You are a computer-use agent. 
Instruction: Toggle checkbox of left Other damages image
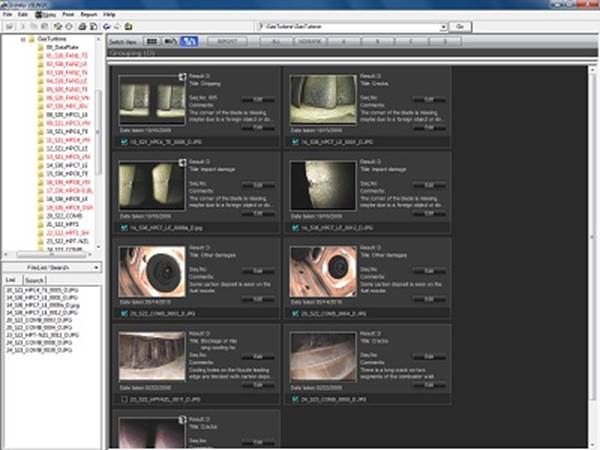[x=123, y=316]
